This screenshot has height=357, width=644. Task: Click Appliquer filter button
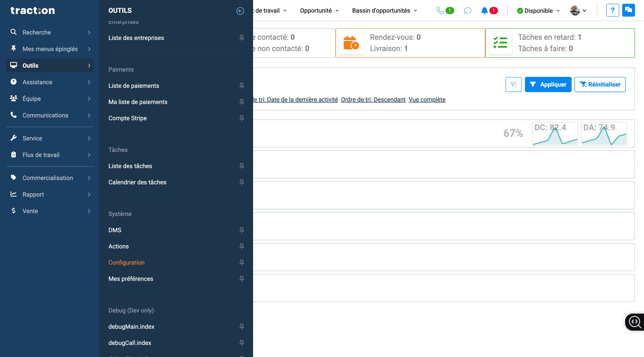pyautogui.click(x=548, y=85)
